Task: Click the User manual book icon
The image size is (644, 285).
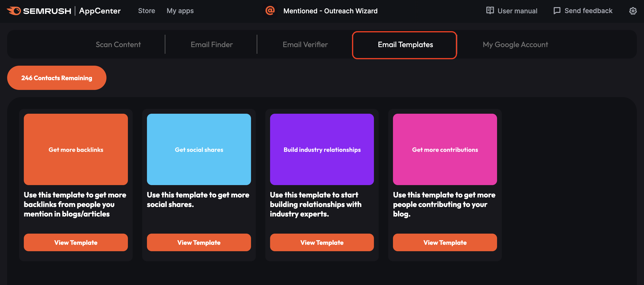Action: [490, 10]
